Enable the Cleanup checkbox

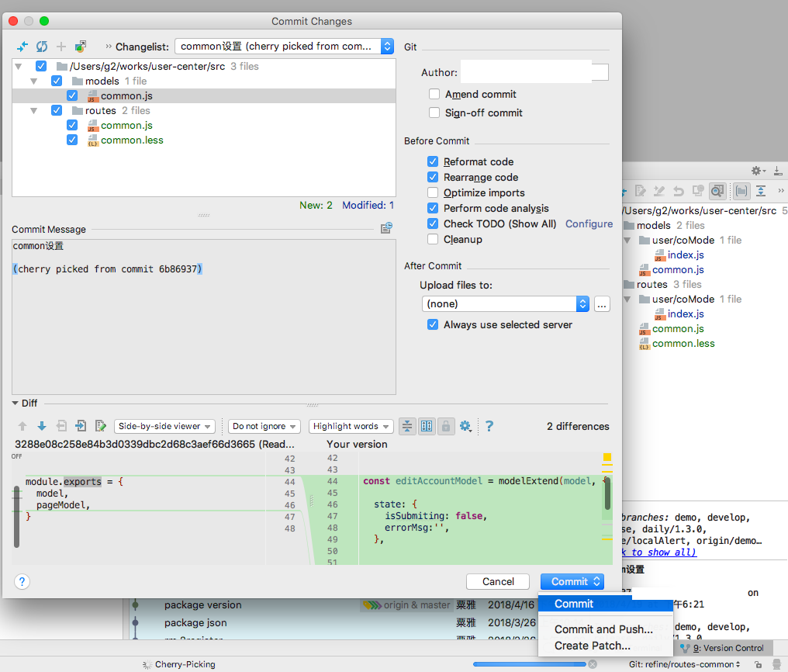[x=433, y=239]
